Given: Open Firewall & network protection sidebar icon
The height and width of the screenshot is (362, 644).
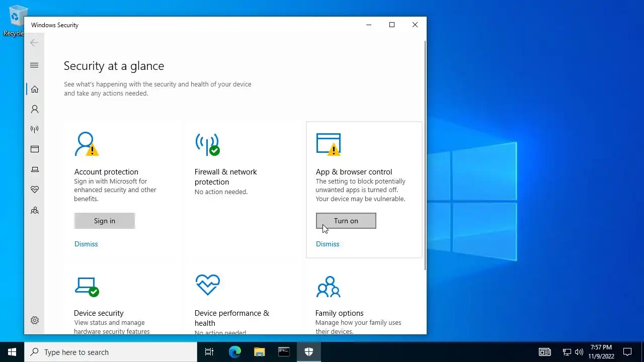Looking at the screenshot, I should (x=35, y=129).
